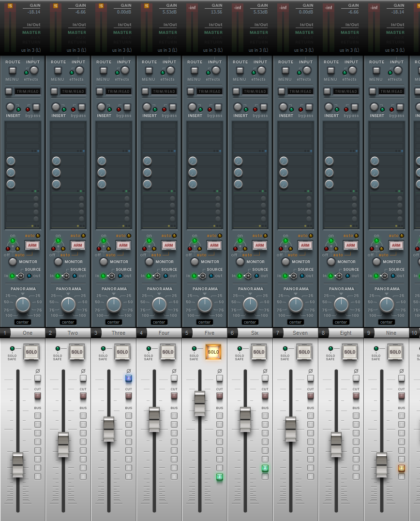
Task: Click the orange lit bus button on channel Nine
Action: [402, 468]
